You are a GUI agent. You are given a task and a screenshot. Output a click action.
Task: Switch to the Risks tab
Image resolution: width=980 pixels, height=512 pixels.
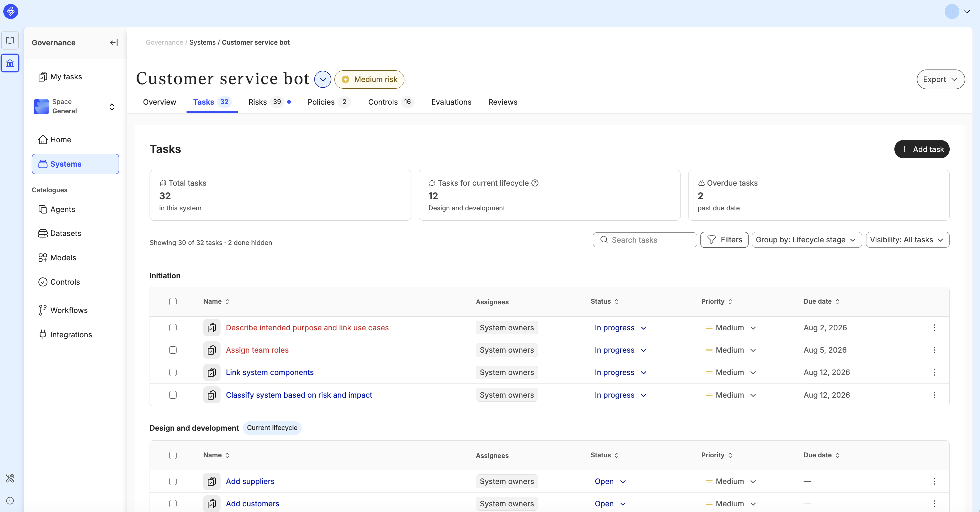[270, 102]
